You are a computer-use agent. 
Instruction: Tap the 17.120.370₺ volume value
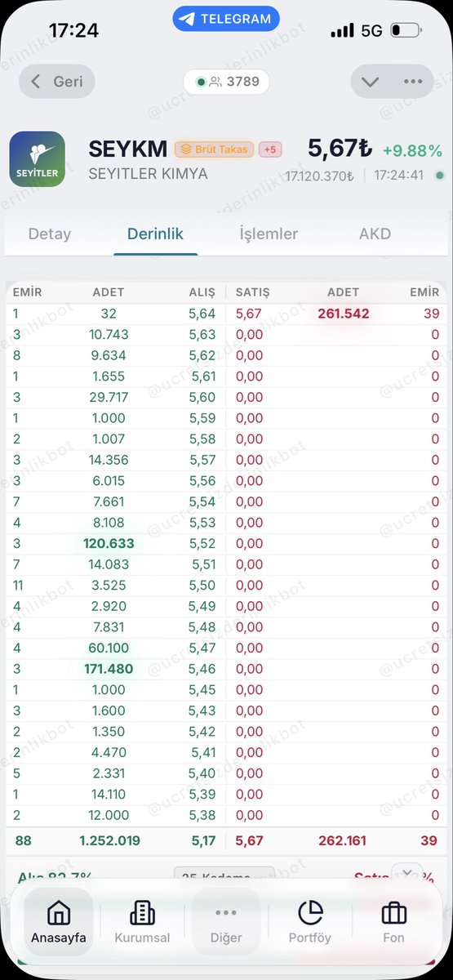tap(319, 176)
